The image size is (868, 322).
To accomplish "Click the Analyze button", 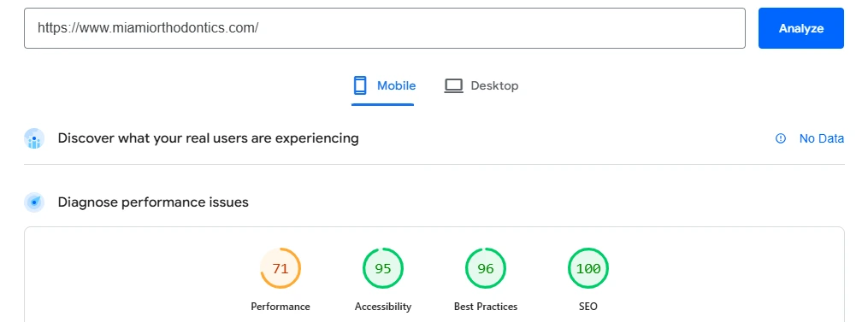I will click(x=800, y=28).
